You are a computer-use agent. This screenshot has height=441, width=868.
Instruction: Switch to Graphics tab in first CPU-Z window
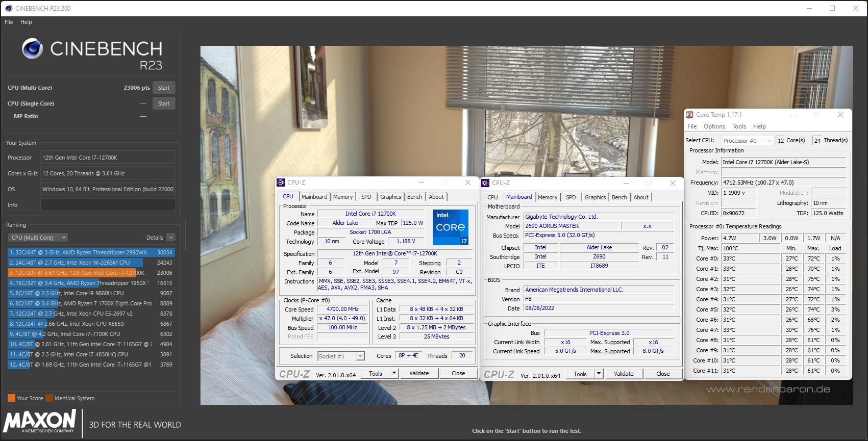[391, 197]
